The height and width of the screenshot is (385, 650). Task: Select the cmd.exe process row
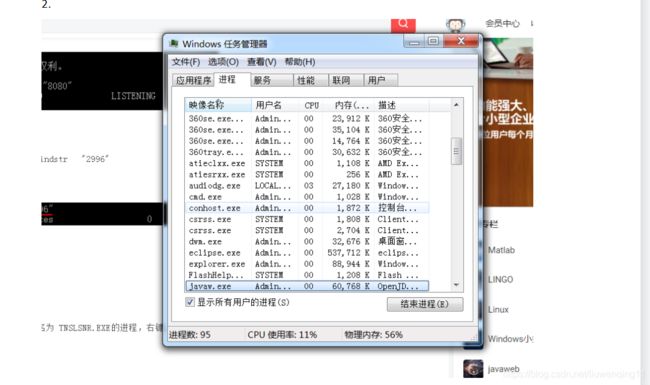click(x=307, y=197)
